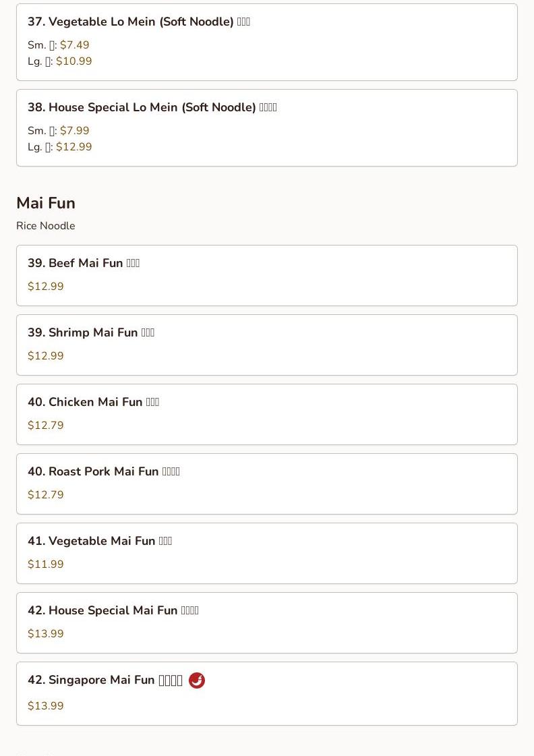Screen dimensions: 534x756
Task: Select Chicken Mai Fun item
Action: pyautogui.click(x=267, y=414)
